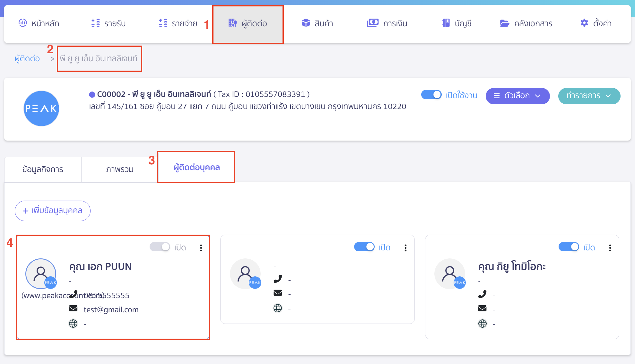Open three-dot menu on the empty contact card
The image size is (635, 364).
coord(405,248)
